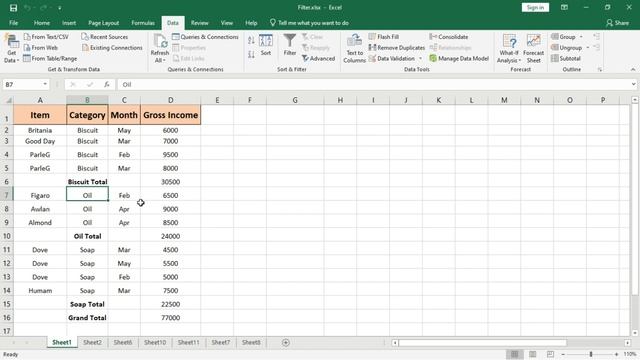Collapse the ribbon
Image resolution: width=640 pixels, height=360 pixels.
click(633, 69)
